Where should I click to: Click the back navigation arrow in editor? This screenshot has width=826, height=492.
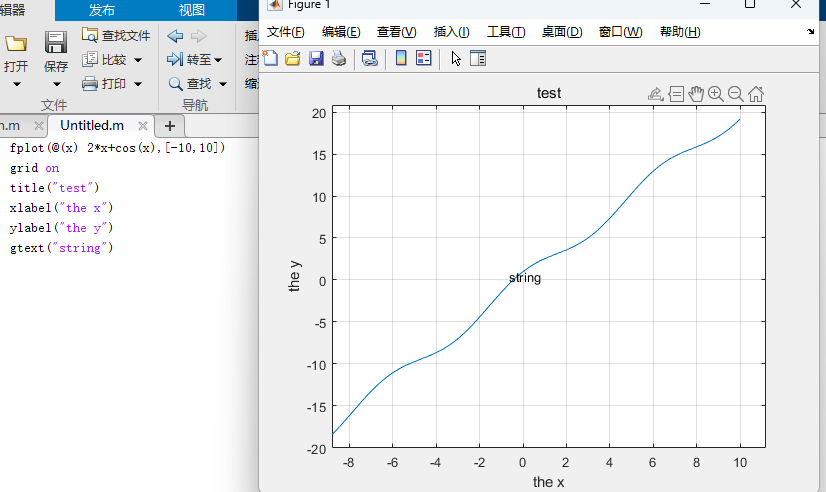pos(175,36)
